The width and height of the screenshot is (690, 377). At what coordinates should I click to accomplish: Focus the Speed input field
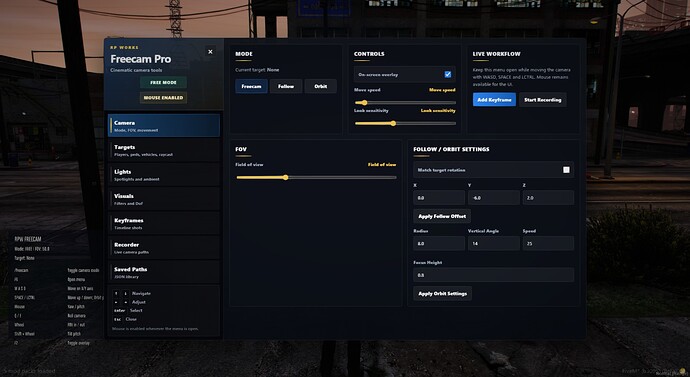point(548,243)
